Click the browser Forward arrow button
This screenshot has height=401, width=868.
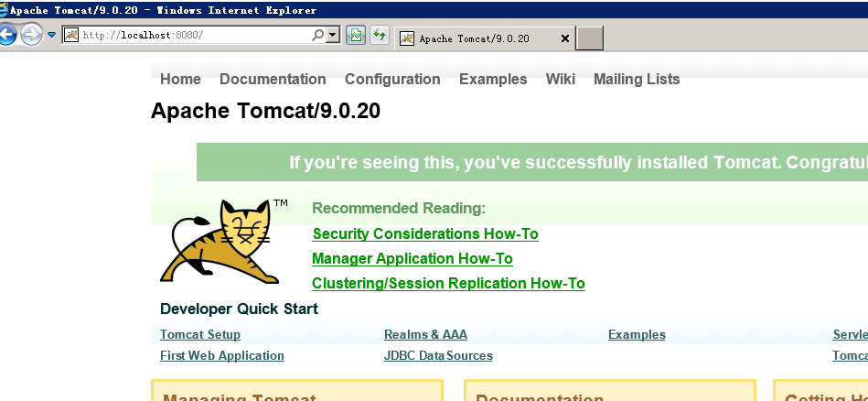click(x=31, y=36)
